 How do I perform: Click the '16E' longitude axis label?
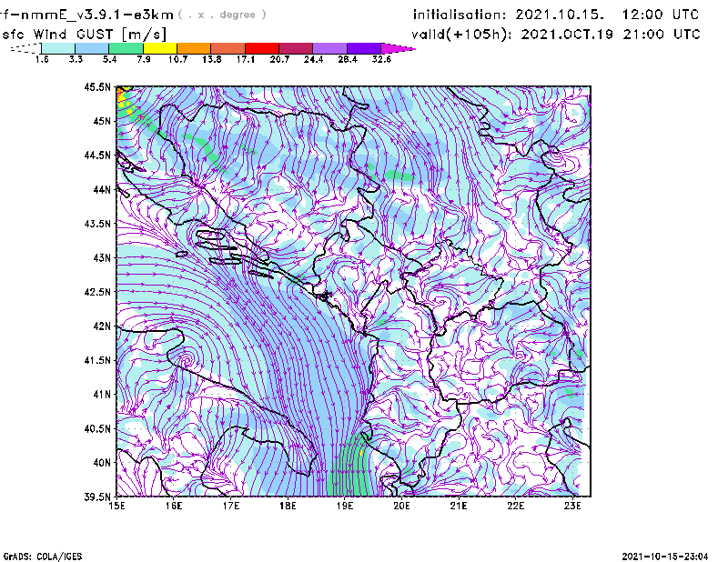(x=174, y=506)
